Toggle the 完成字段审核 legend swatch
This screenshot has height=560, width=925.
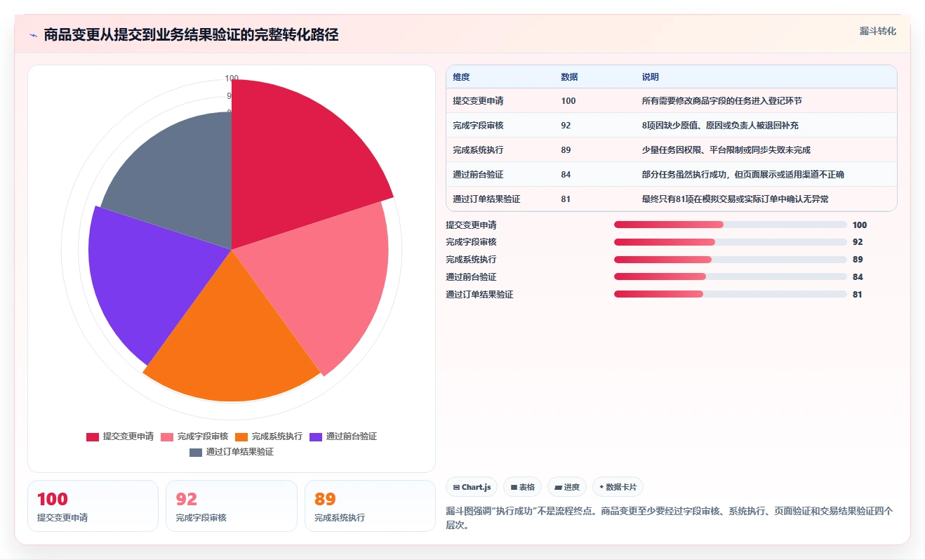point(167,436)
